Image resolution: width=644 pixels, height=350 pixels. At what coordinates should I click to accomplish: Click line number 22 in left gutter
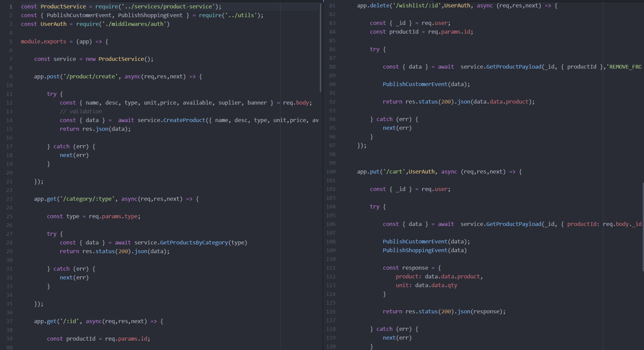click(9, 190)
